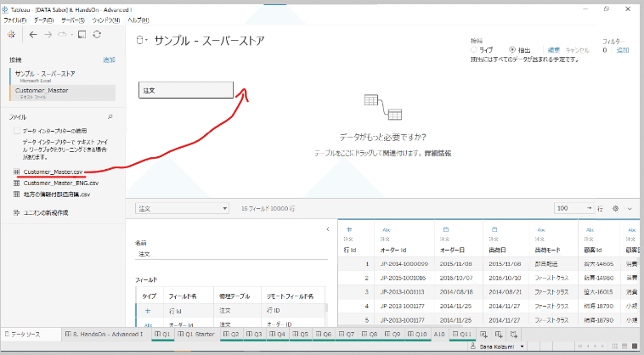The image size is (644, 355).
Task: Click the キャンセル extract link
Action: [x=577, y=50]
